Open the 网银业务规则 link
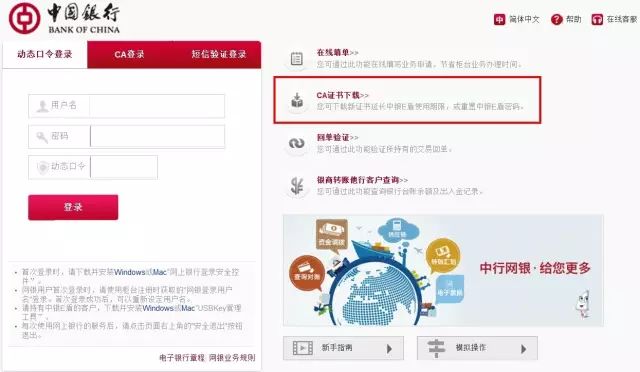The image size is (640, 372). [x=232, y=358]
